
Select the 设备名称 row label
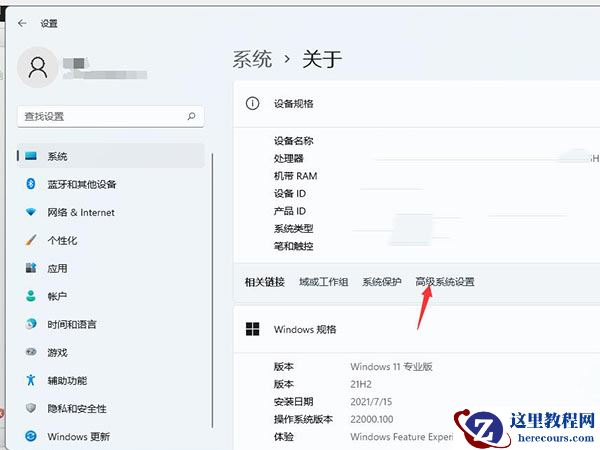[293, 141]
